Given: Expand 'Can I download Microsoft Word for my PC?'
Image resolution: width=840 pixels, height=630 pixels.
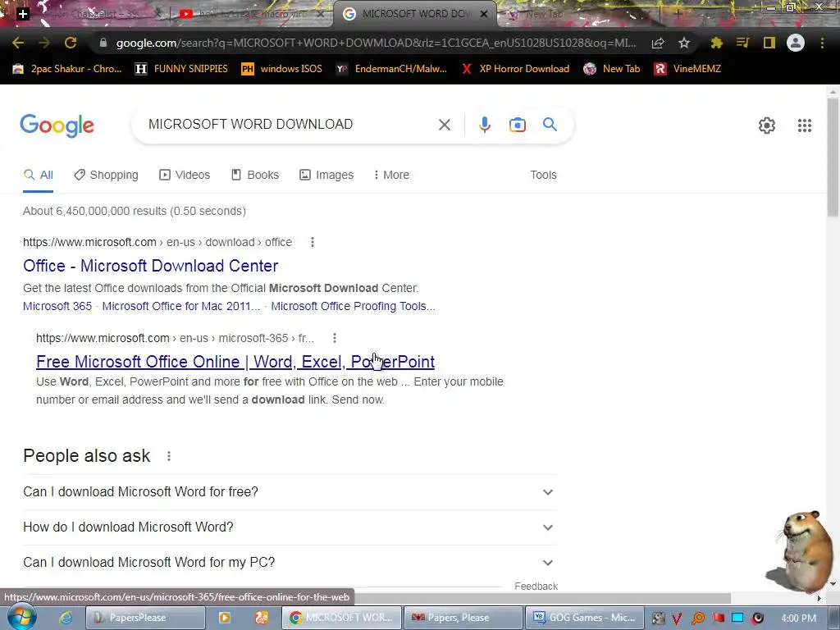Looking at the screenshot, I should 290,563.
